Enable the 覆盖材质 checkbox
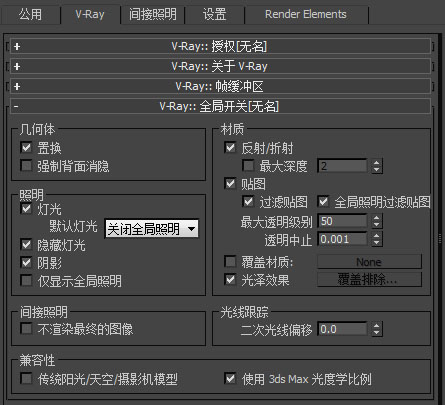The height and width of the screenshot is (405, 445). [230, 262]
